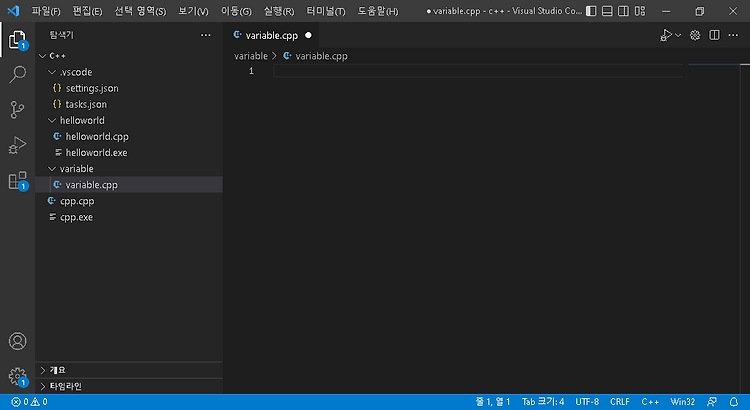This screenshot has width=750, height=410.
Task: Open the 도움말(H) menu
Action: pos(378,11)
